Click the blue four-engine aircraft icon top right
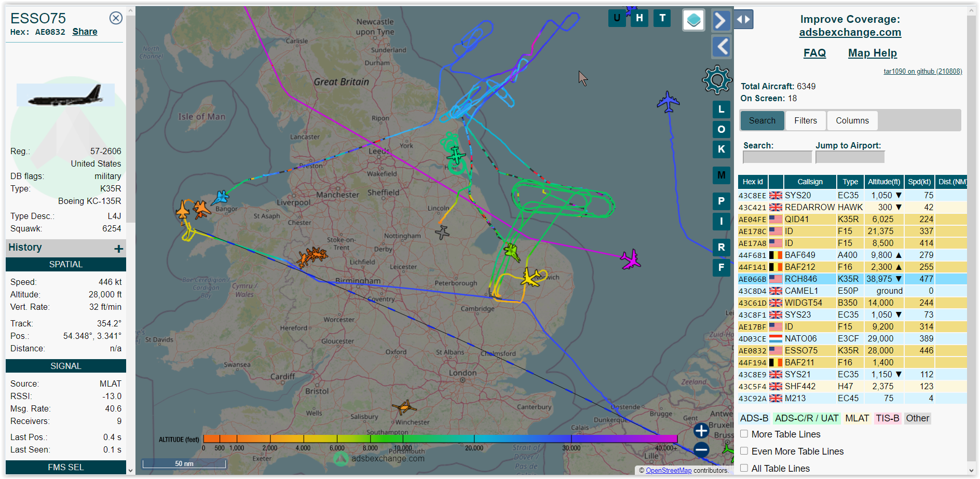Image resolution: width=980 pixels, height=479 pixels. point(668,102)
